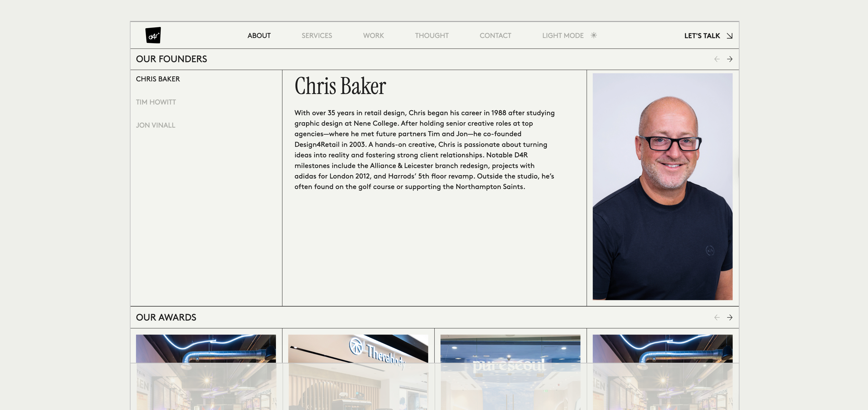Select Tim Howitt in founders list
The height and width of the screenshot is (410, 868).
tap(156, 102)
